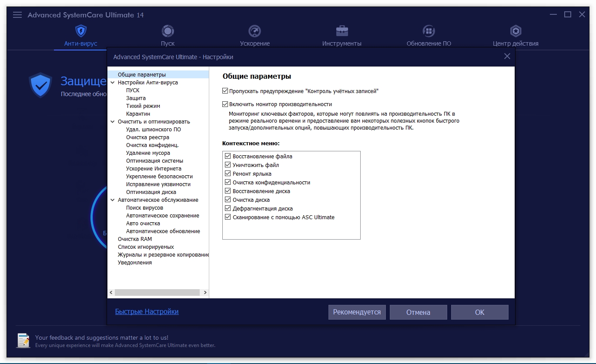Viewport: 596px width, 364px height.
Task: Switch to Центр действия tab label
Action: pyautogui.click(x=516, y=43)
